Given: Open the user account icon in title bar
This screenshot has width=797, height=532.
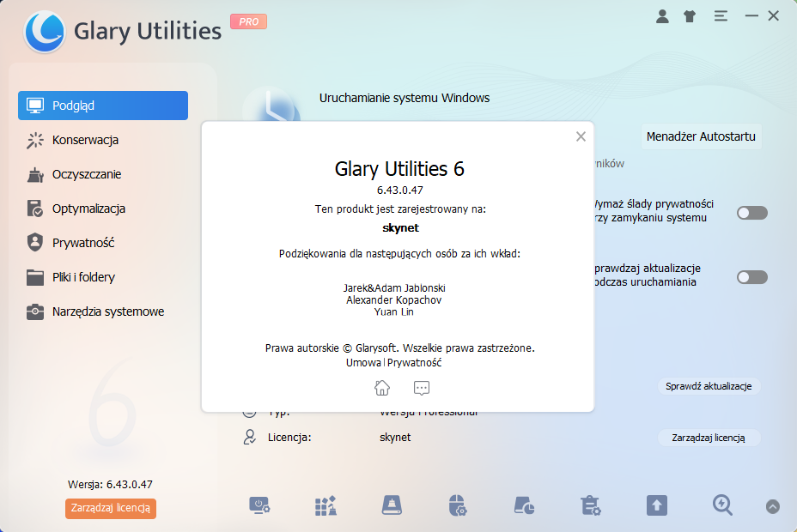Looking at the screenshot, I should click(x=662, y=16).
